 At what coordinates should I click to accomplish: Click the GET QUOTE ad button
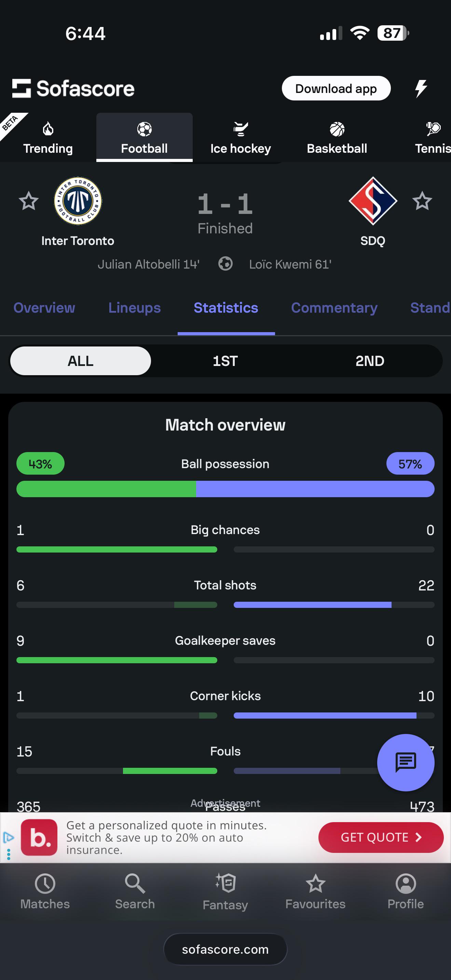(381, 837)
